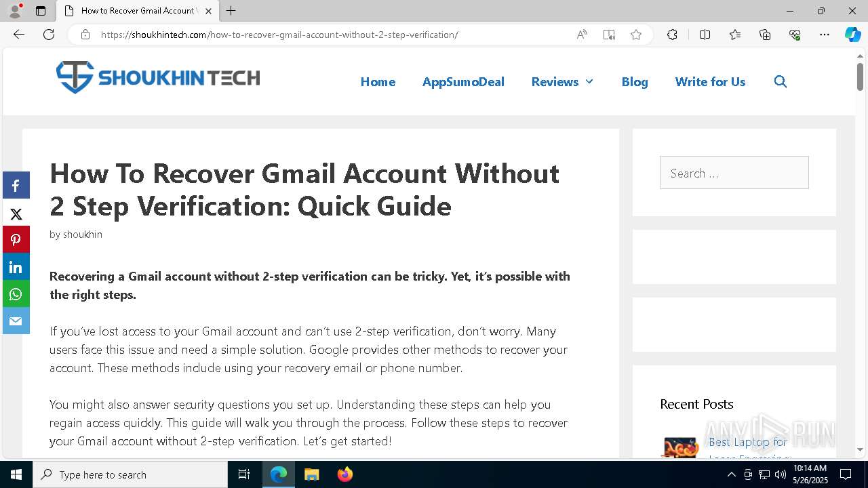Refresh the current page
This screenshot has height=488, width=868.
[x=49, y=35]
